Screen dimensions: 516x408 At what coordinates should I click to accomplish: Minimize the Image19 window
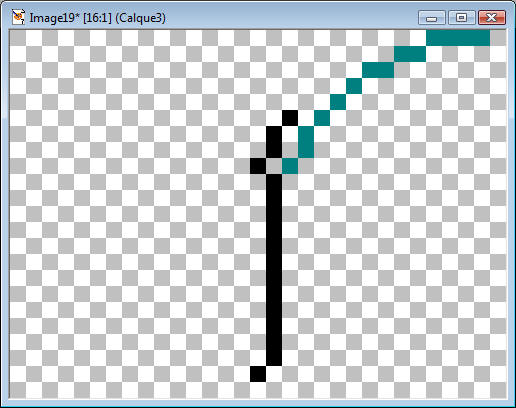[x=432, y=18]
